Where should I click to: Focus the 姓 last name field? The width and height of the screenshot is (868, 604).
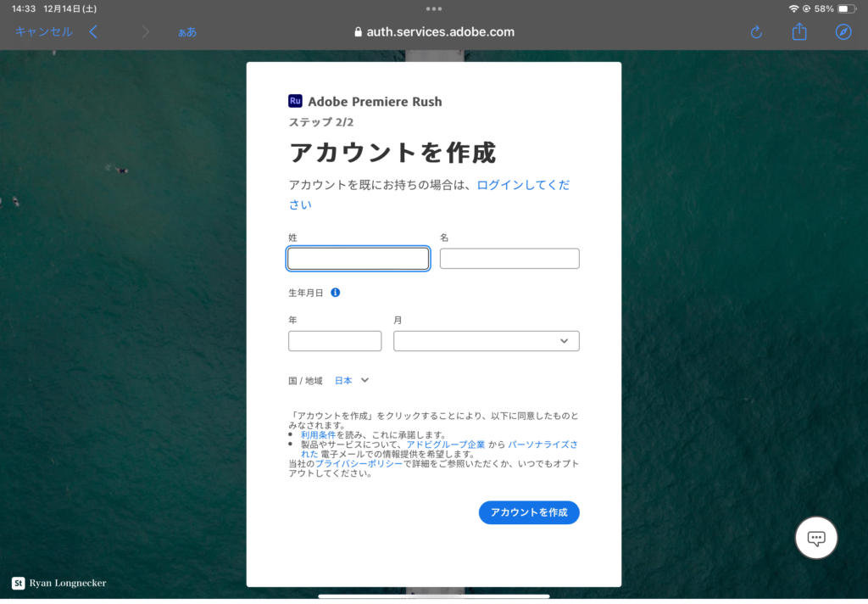coord(358,259)
